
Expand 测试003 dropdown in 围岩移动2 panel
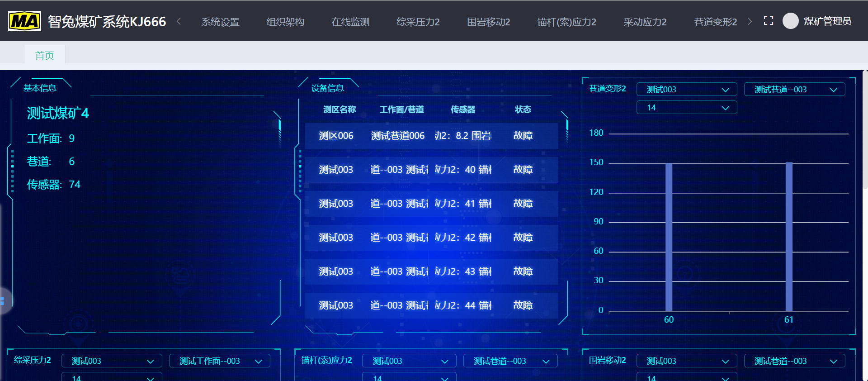(687, 361)
